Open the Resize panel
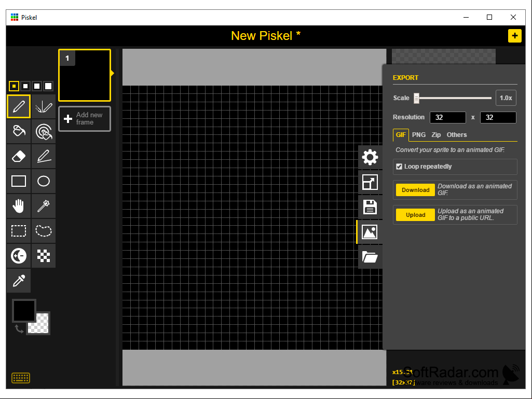Viewport: 532px width, 399px height. click(370, 182)
